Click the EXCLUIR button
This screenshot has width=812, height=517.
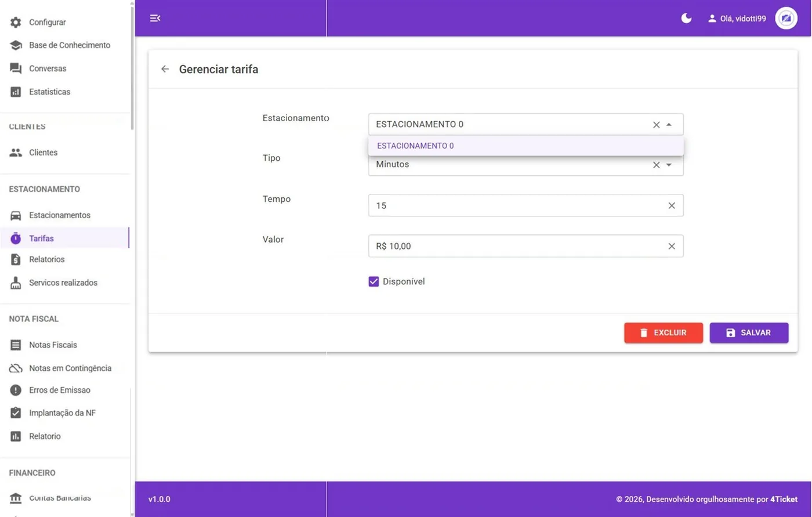tap(664, 332)
